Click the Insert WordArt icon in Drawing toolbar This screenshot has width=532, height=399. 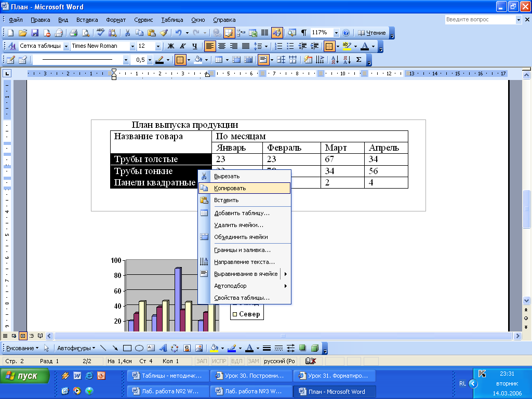point(163,348)
